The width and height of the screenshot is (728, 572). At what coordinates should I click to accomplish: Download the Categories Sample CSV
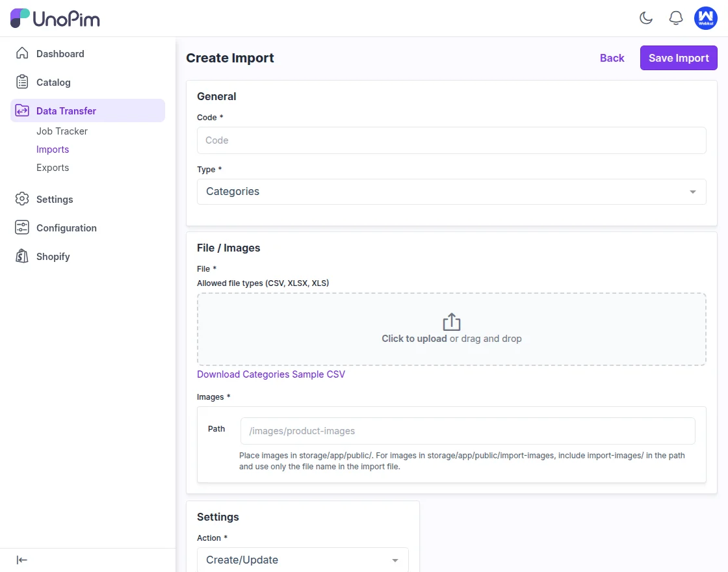click(271, 374)
